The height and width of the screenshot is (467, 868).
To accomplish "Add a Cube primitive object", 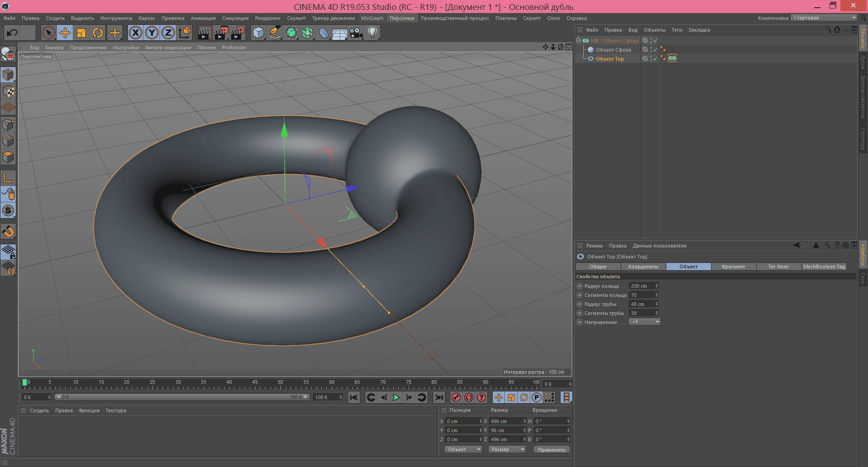I will (x=258, y=33).
